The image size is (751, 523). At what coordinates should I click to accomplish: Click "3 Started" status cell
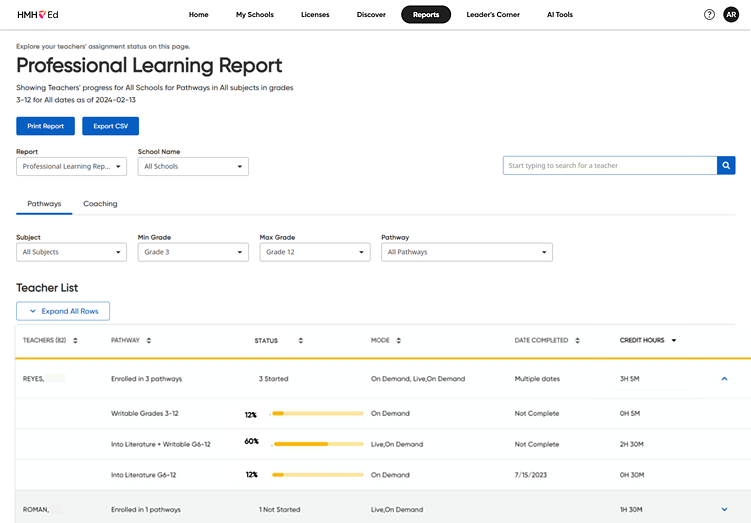point(273,379)
